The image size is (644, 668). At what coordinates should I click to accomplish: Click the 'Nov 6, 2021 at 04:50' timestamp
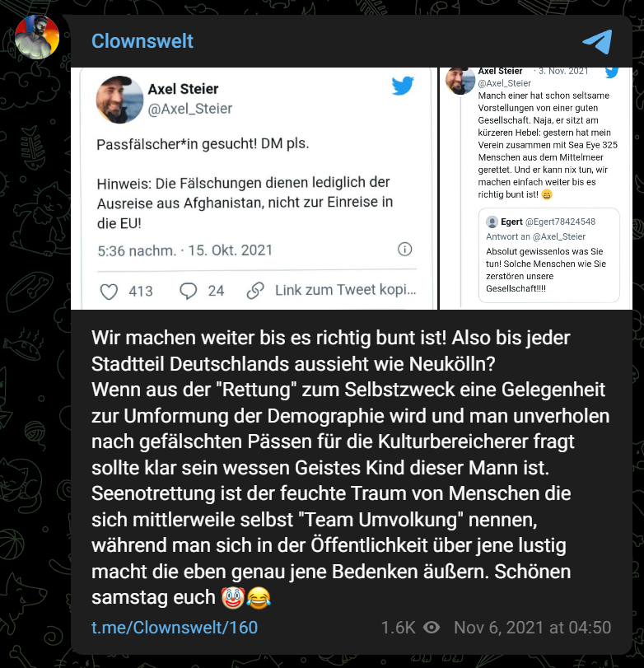click(x=532, y=628)
